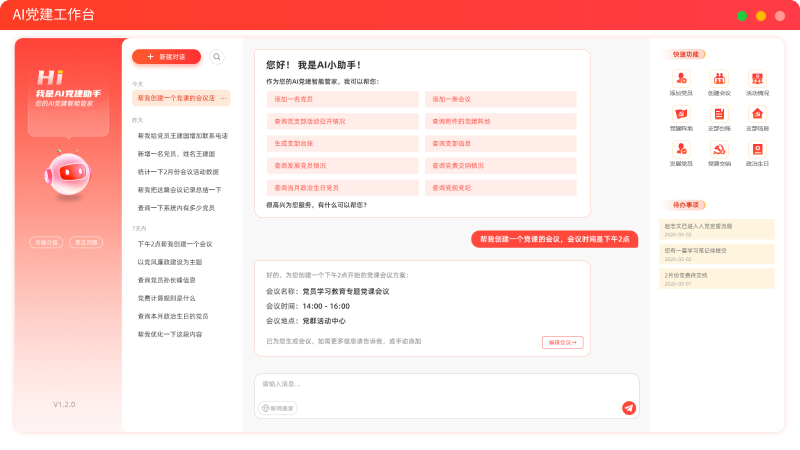Open chat 查询本月政治生日的党员
This screenshot has height=450, width=800.
click(173, 316)
